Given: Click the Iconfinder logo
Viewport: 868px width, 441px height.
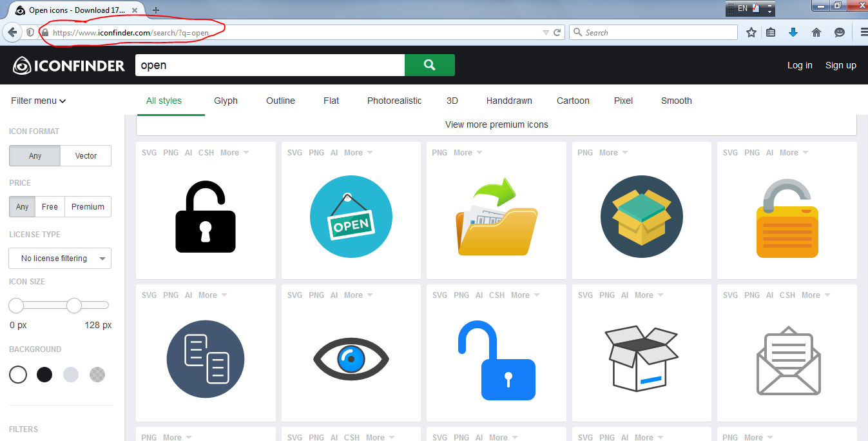Looking at the screenshot, I should coord(69,65).
